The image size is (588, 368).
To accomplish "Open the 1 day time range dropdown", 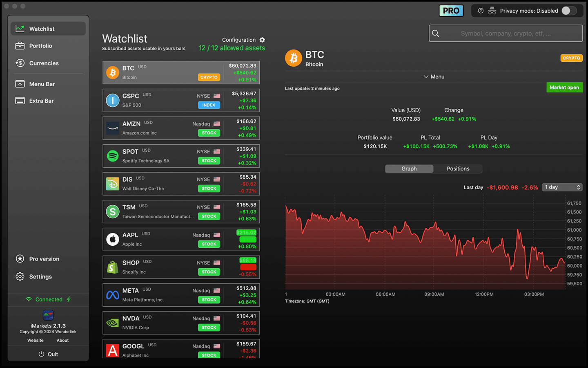I will point(562,187).
